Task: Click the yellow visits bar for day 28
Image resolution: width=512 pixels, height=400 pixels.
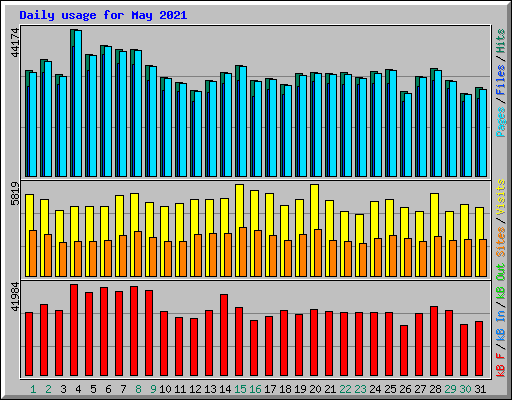Action: tap(434, 235)
